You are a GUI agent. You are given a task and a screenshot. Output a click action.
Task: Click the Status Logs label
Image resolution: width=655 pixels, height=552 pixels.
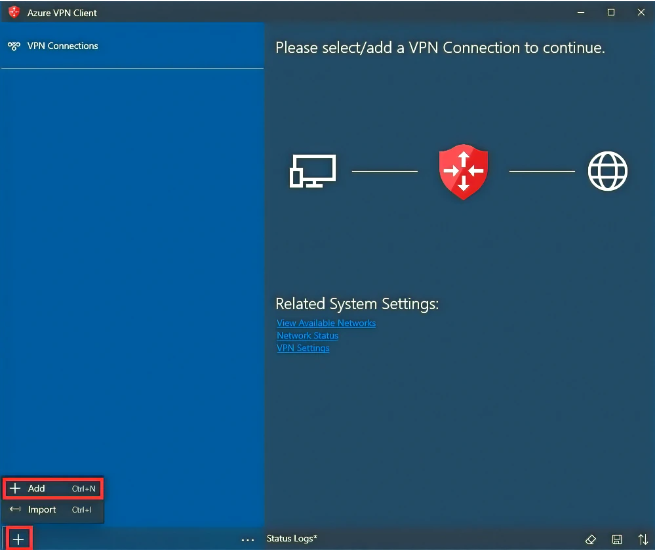(x=292, y=539)
